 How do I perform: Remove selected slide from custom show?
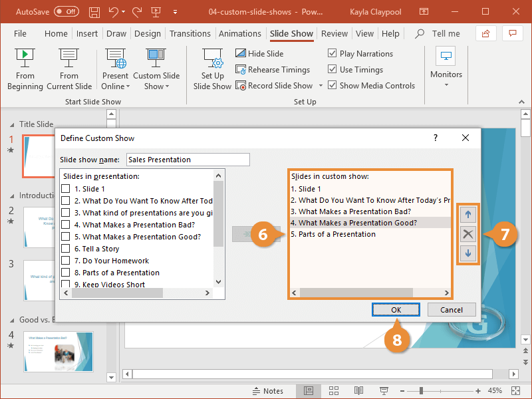468,234
